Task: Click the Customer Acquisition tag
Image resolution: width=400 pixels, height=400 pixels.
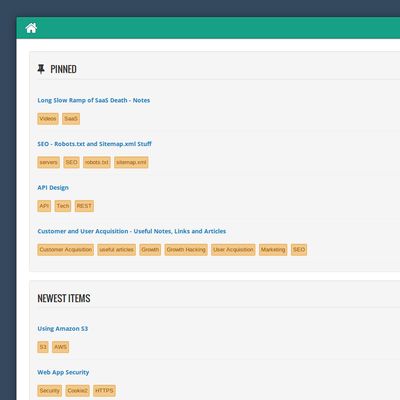Action: coord(66,250)
